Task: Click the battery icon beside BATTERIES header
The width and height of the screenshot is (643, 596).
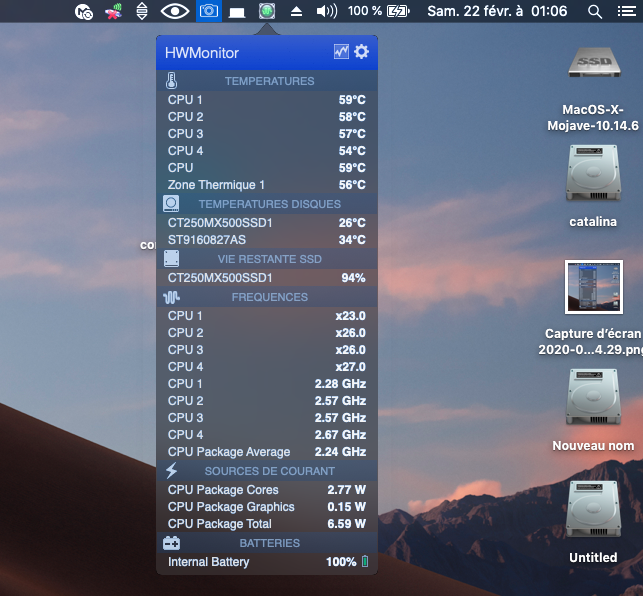Action: click(x=171, y=543)
